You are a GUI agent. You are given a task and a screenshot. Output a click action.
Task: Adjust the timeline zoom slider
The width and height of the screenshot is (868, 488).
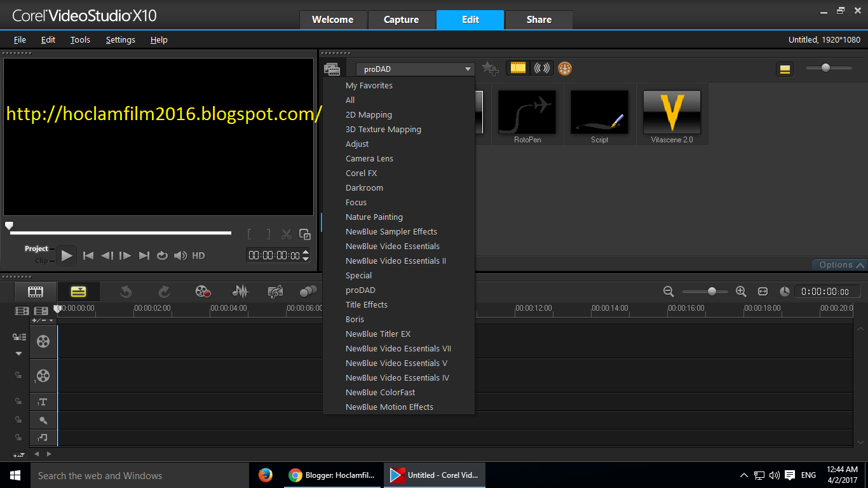tap(712, 291)
